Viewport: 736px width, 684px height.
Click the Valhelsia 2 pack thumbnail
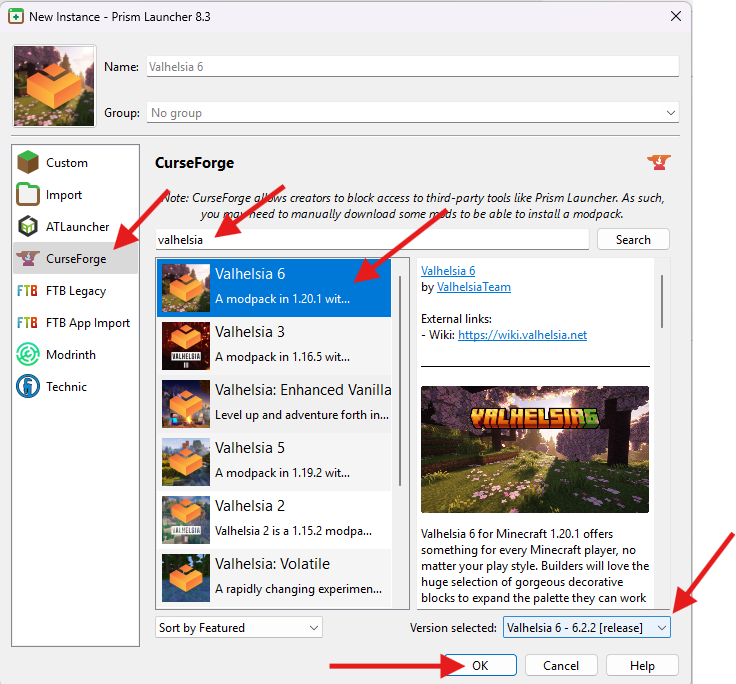[186, 520]
